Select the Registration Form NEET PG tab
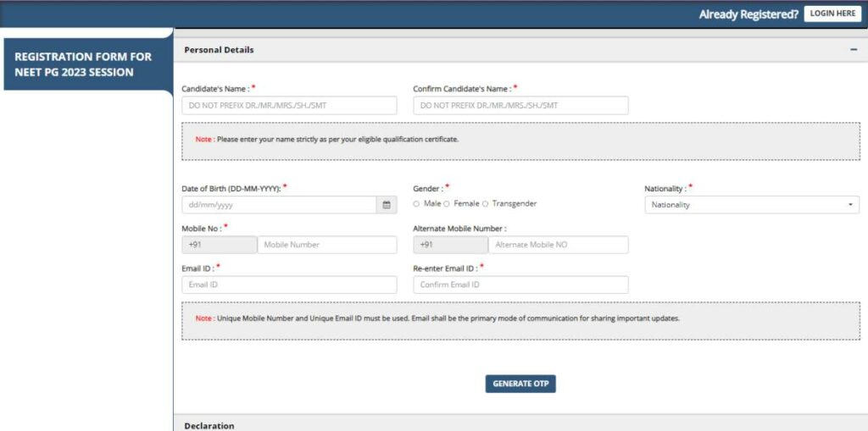Image resolution: width=868 pixels, height=431 pixels. [x=84, y=64]
